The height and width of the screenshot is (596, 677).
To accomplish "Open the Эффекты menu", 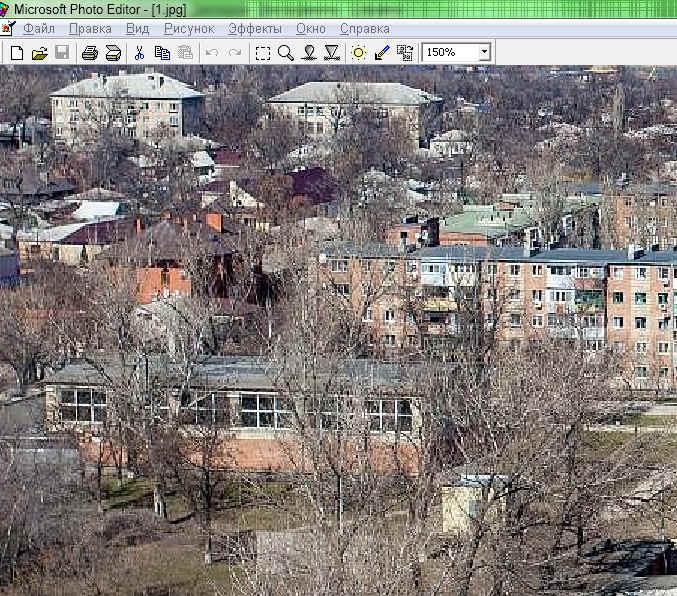I will (255, 29).
